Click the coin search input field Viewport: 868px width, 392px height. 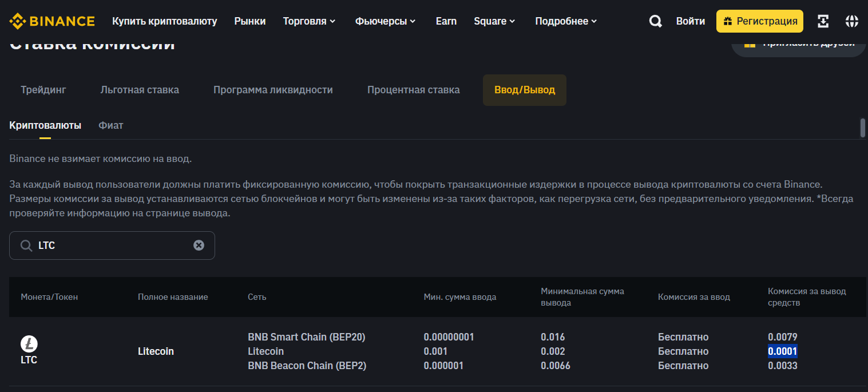[x=112, y=246]
